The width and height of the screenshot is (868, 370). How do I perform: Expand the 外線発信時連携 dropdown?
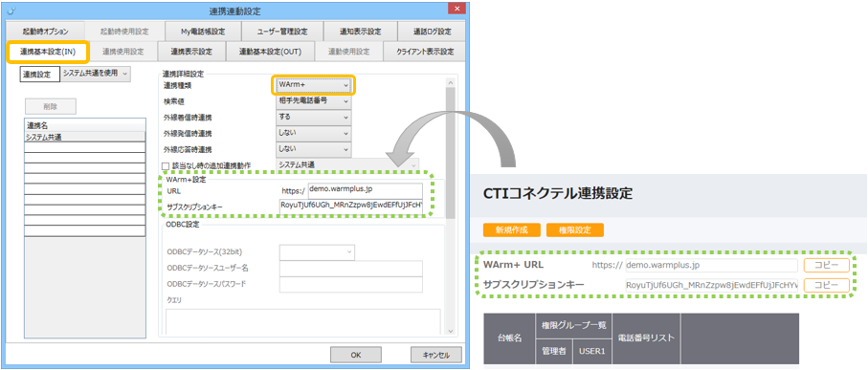tap(313, 133)
